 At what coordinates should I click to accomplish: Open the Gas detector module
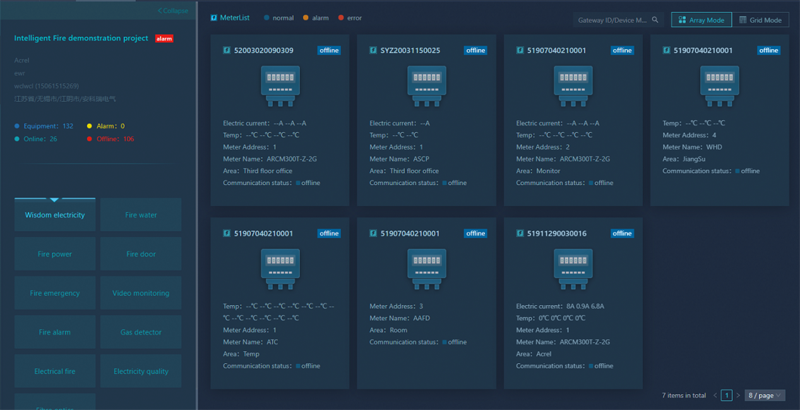coord(141,332)
